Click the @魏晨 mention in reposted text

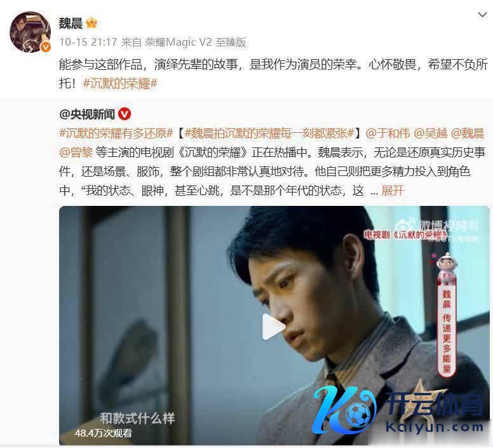point(468,133)
